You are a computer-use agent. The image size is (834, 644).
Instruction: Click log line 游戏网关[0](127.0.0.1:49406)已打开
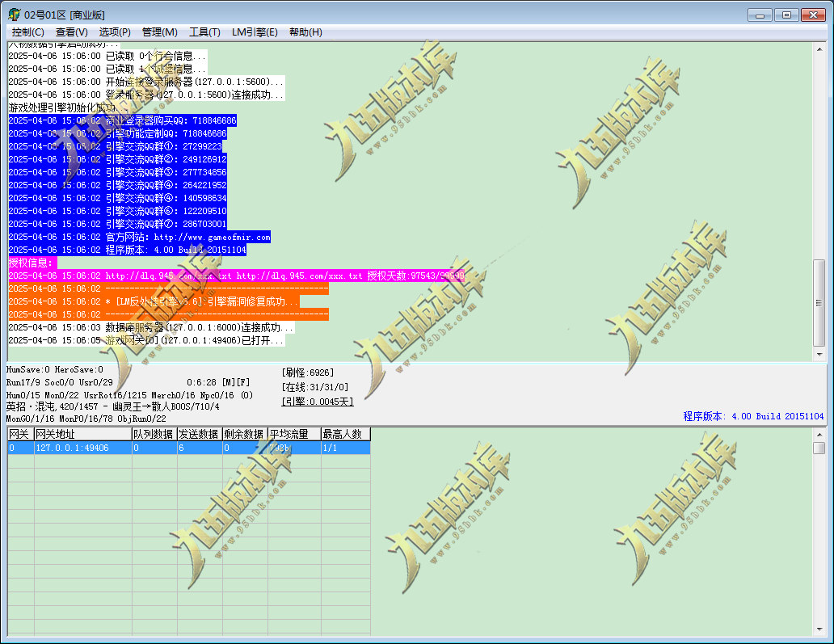(147, 340)
